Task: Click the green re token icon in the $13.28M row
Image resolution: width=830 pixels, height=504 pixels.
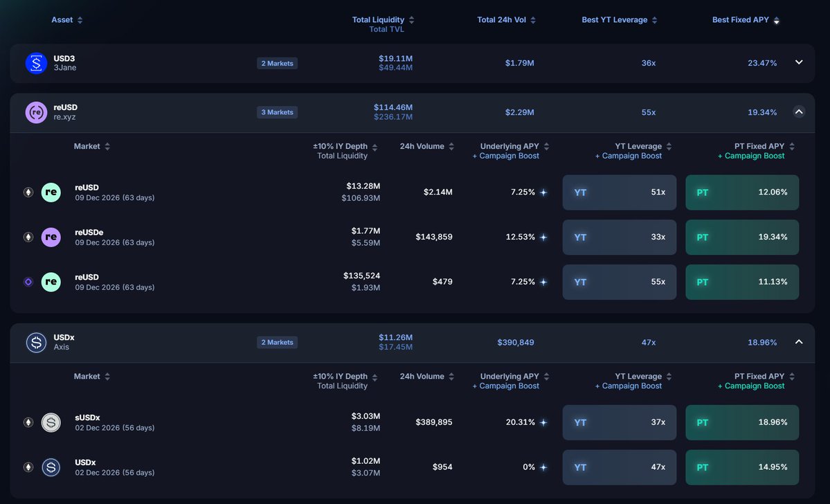Action: (51, 192)
